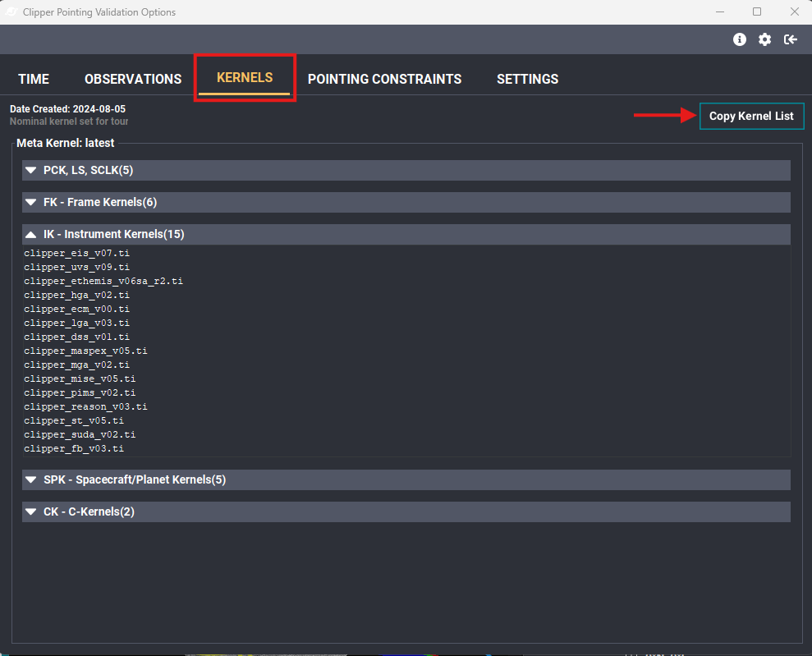Open the info icon in header

tap(740, 39)
